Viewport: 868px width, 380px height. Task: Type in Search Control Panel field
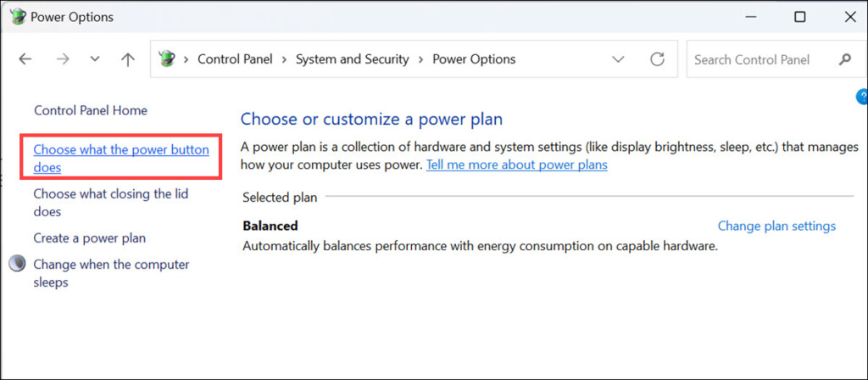[759, 59]
